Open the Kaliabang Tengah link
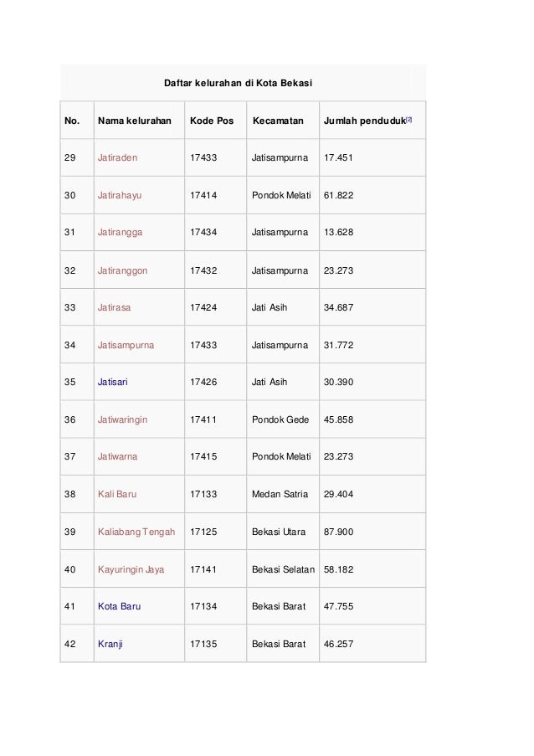Image resolution: width=534 pixels, height=756 pixels. pyautogui.click(x=136, y=532)
